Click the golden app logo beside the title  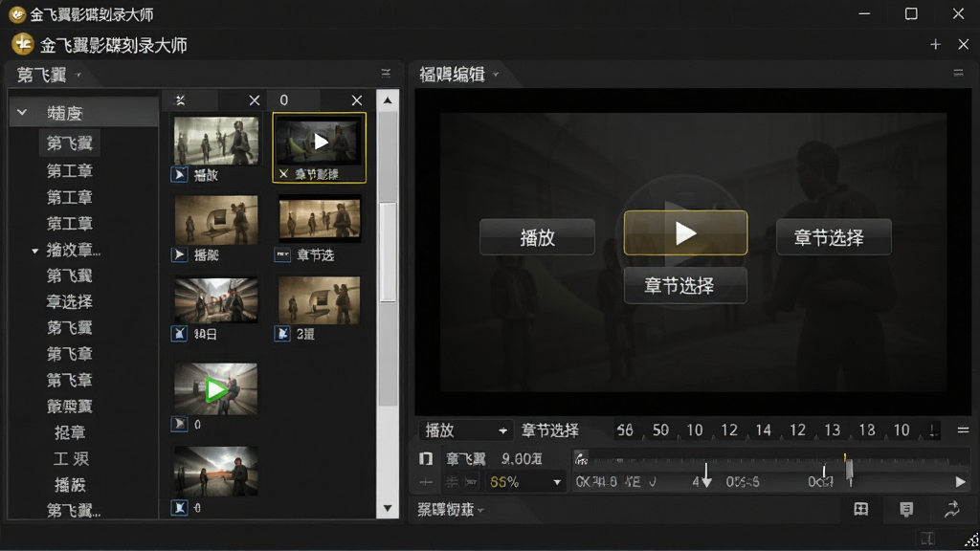[23, 44]
